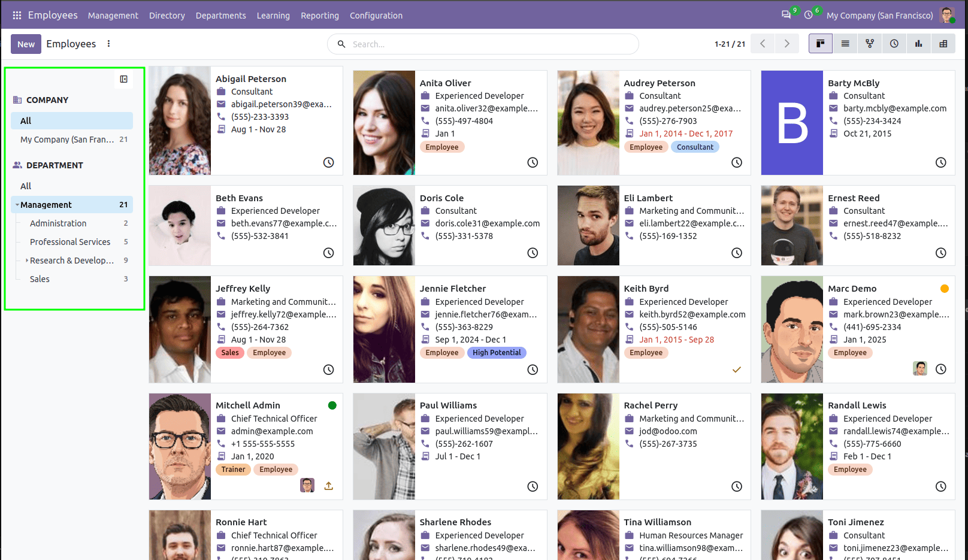Image resolution: width=968 pixels, height=560 pixels.
Task: Open the Management menu
Action: click(113, 16)
